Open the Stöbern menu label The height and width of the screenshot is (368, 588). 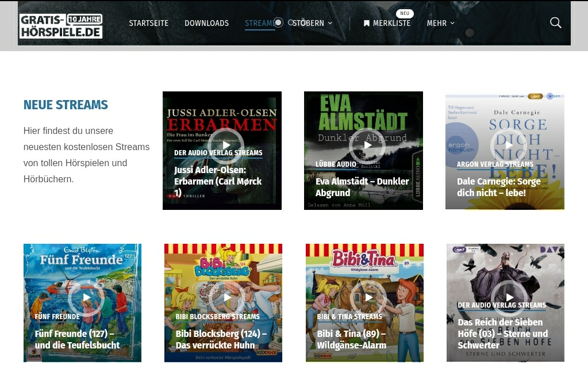(x=308, y=23)
